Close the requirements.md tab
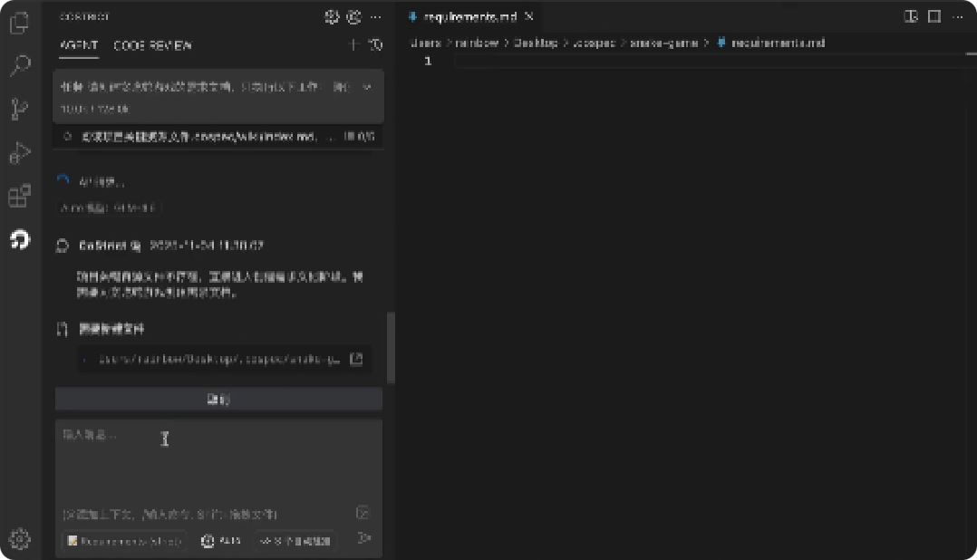 click(x=529, y=17)
